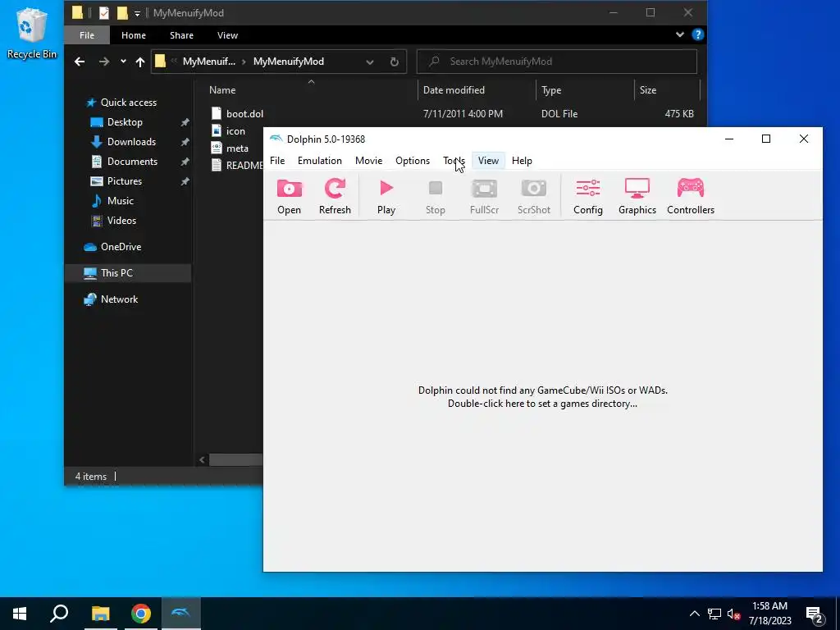Open the Emulation menu

tap(320, 161)
